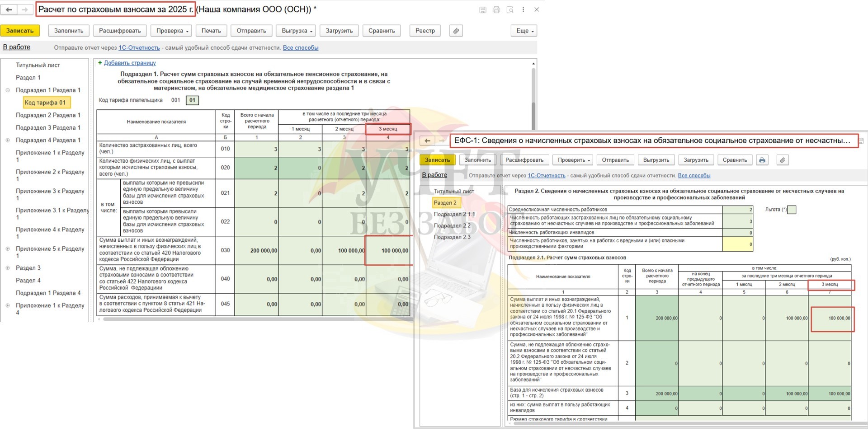Click the РСВ form horizontal scrollbar
This screenshot has height=431, width=868.
[253, 319]
